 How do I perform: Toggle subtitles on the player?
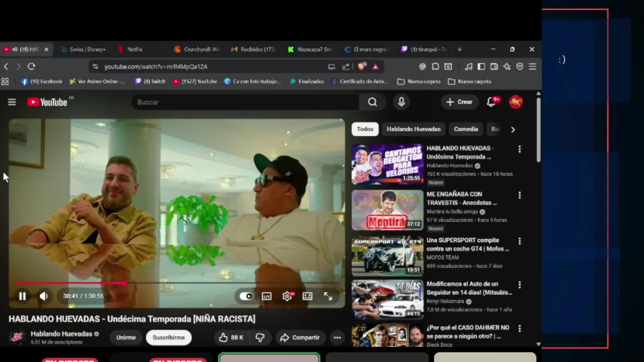pyautogui.click(x=267, y=296)
